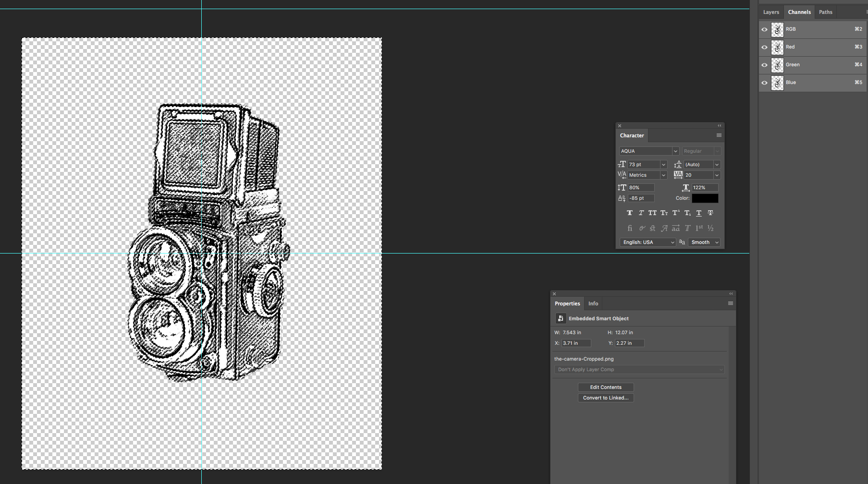The width and height of the screenshot is (868, 484).
Task: Open the Smooth anti-aliasing dropdown
Action: point(704,242)
